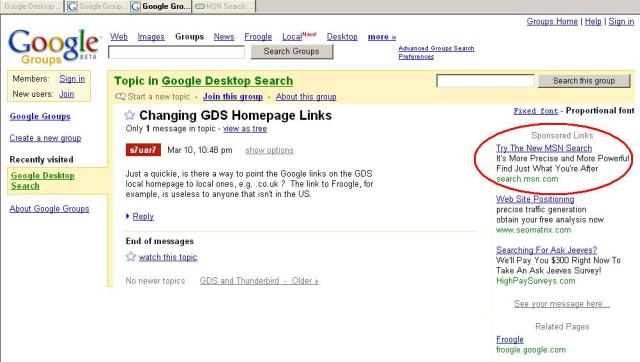Screen dimensions: 640x362
Task: Open About Google Groups link
Action: [49, 209]
